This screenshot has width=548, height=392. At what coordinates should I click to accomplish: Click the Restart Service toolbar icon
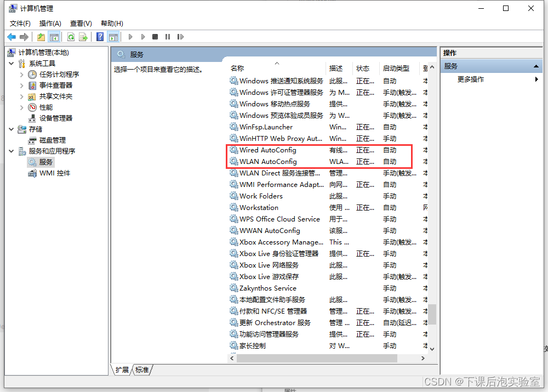tap(180, 37)
